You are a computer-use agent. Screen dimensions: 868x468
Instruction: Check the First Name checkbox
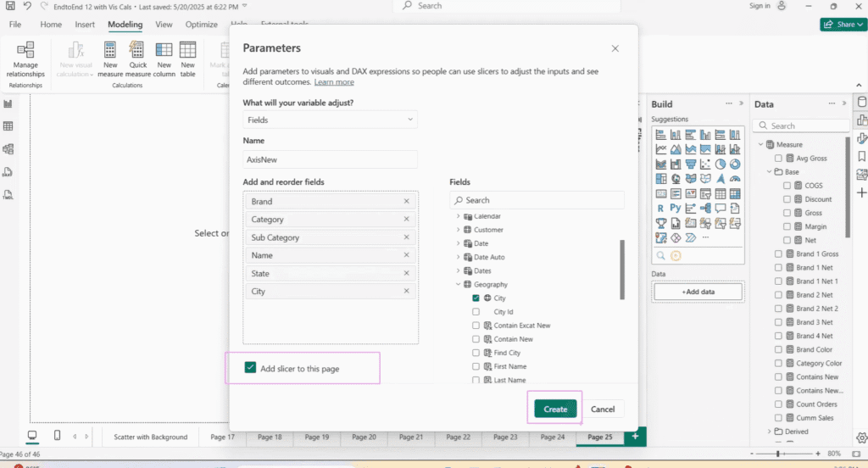point(476,366)
